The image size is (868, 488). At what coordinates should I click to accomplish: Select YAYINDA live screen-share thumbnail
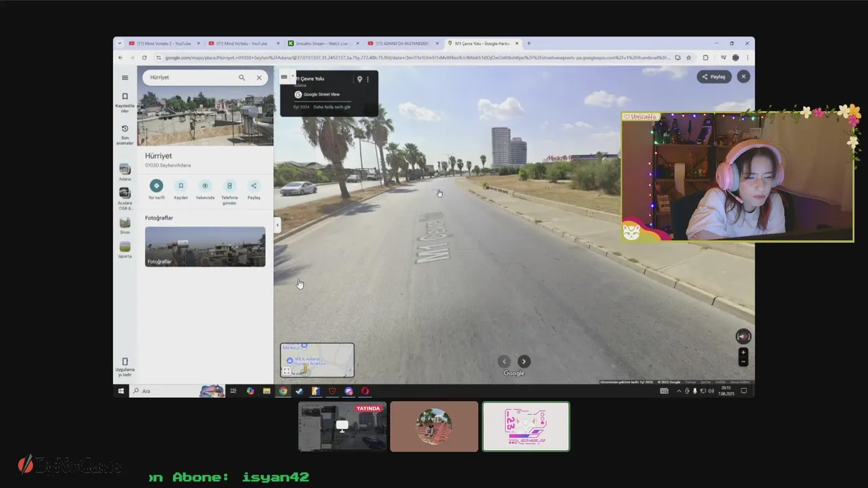click(342, 426)
